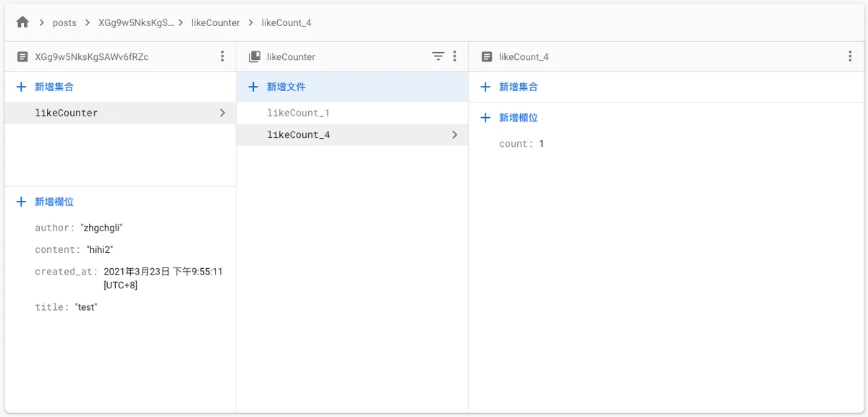Click 新增欄位 in the likeCount_4 panel
The width and height of the screenshot is (868, 417).
[518, 118]
